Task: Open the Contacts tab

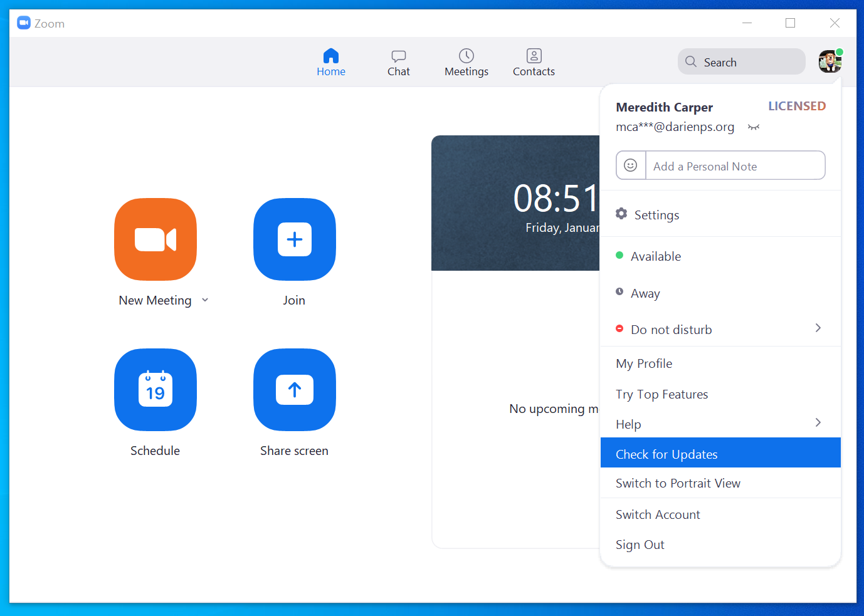Action: pos(534,63)
